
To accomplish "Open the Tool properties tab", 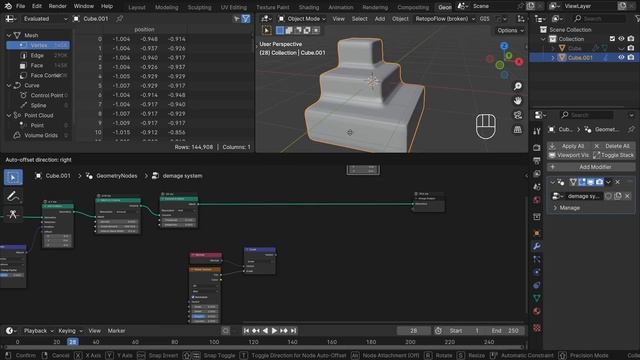I will [537, 131].
